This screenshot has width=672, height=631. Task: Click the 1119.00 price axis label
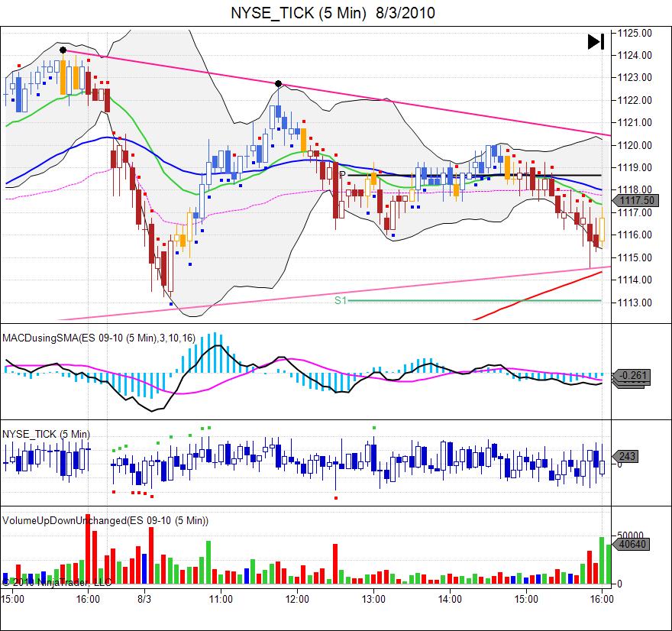[x=635, y=167]
